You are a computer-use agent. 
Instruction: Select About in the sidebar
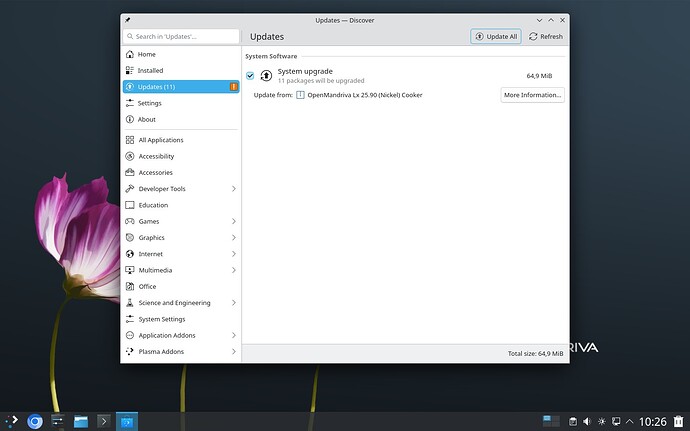(146, 119)
